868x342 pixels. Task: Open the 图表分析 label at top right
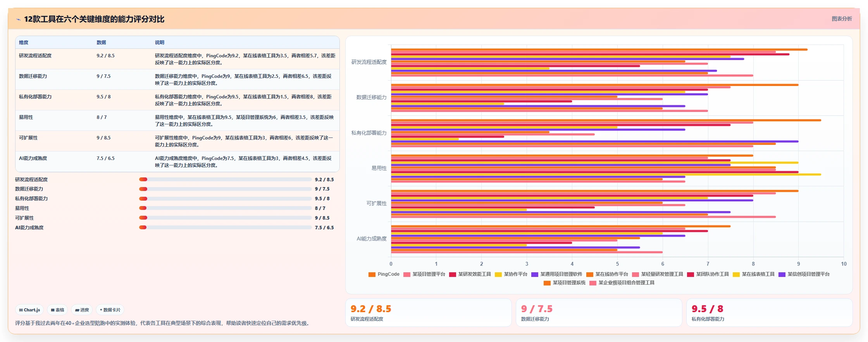[x=842, y=19]
